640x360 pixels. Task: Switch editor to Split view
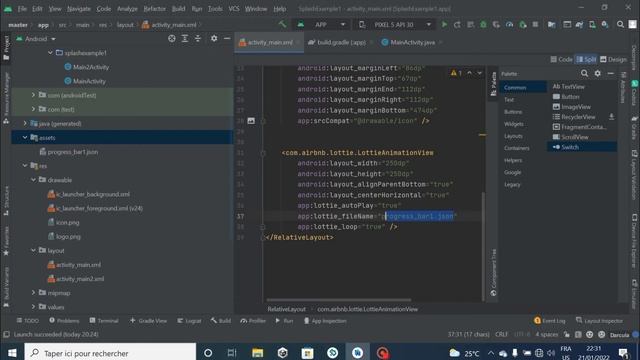pos(586,60)
